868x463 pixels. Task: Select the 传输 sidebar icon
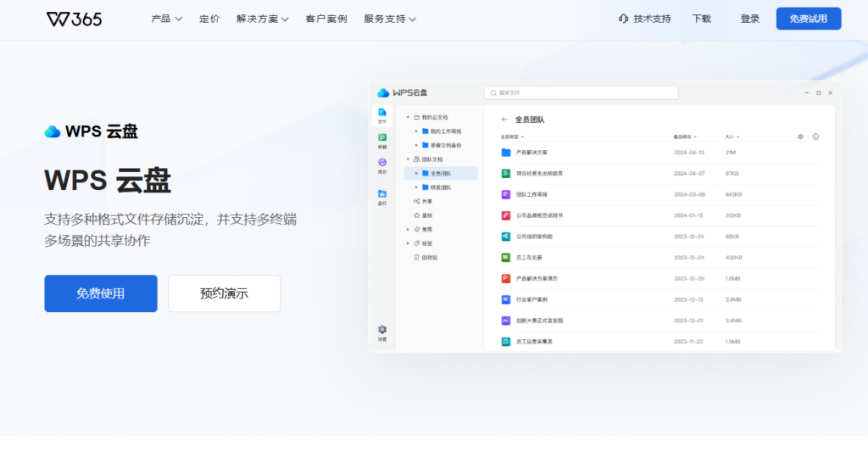point(382,141)
